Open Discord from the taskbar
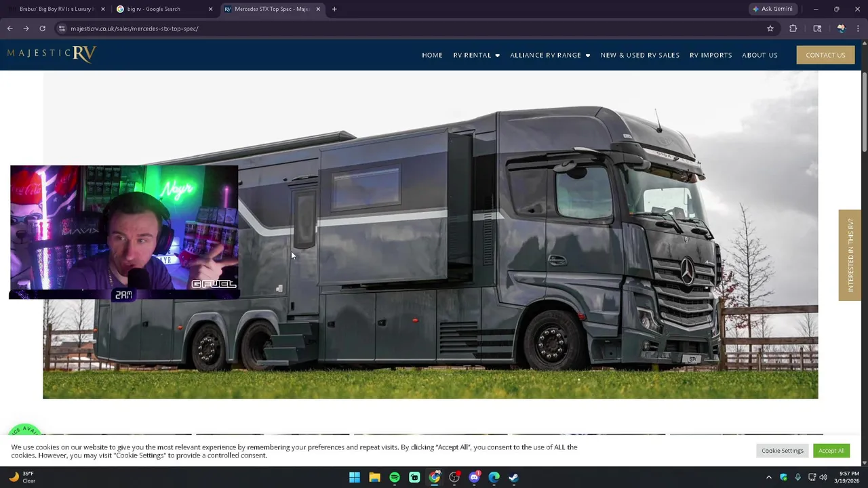Screen dimensions: 868x488 pyautogui.click(x=474, y=477)
